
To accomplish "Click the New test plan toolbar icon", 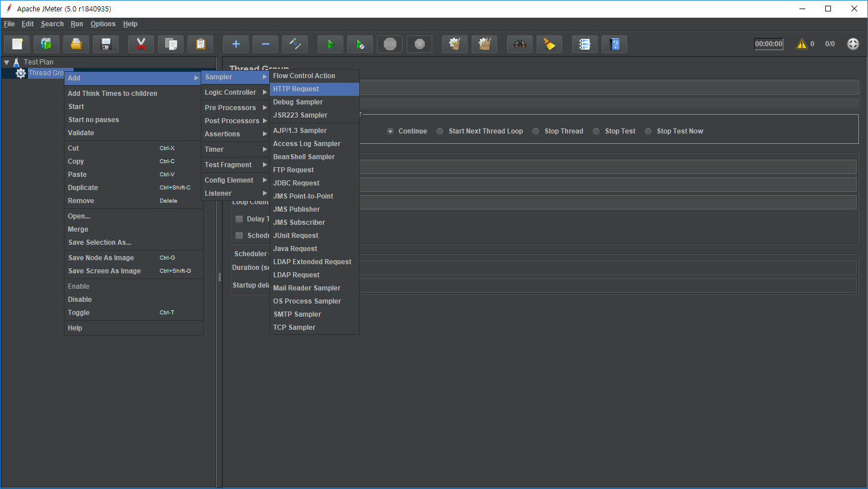I will click(x=17, y=44).
